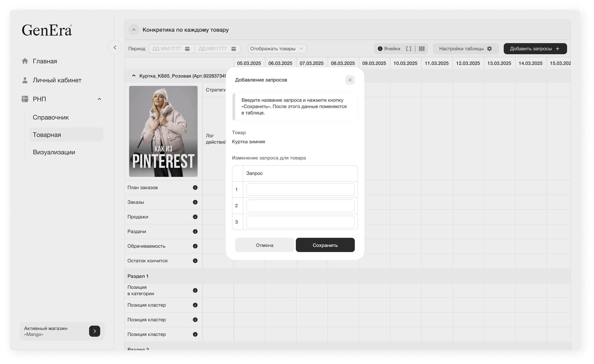
Task: Click the home icon beside Главная
Action: point(25,61)
